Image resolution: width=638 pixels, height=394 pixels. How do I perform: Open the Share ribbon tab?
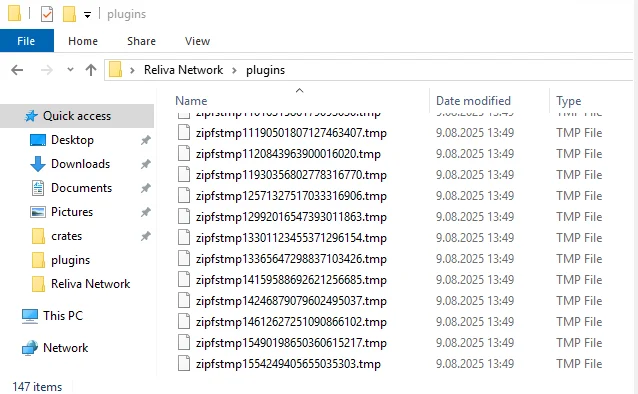tap(141, 41)
